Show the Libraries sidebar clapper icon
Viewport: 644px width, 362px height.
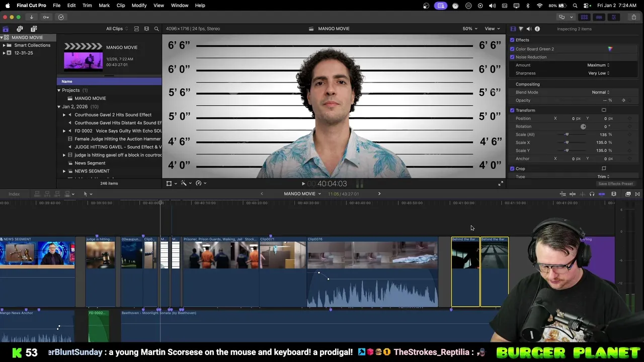(x=6, y=29)
